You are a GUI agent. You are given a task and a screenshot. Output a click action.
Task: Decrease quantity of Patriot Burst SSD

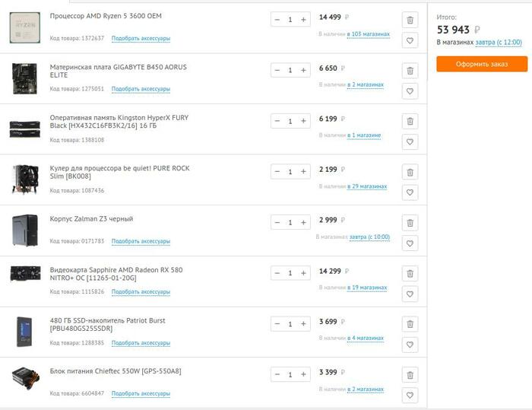pyautogui.click(x=277, y=324)
